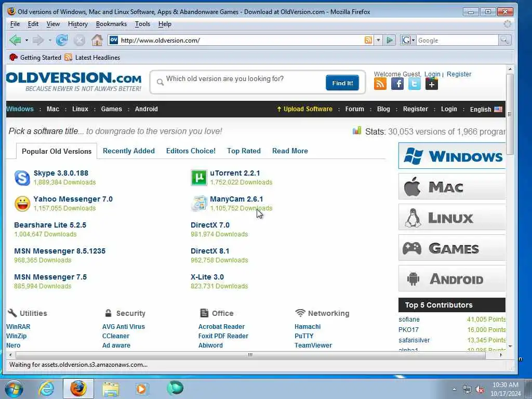Click the Yahoo Messenger smiley icon
532x399 pixels.
point(22,204)
